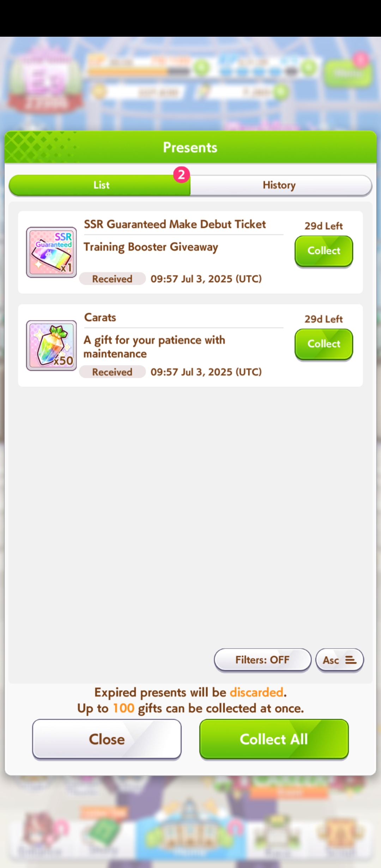Open the Carats gift entry title
The image size is (381, 868).
coord(100,318)
